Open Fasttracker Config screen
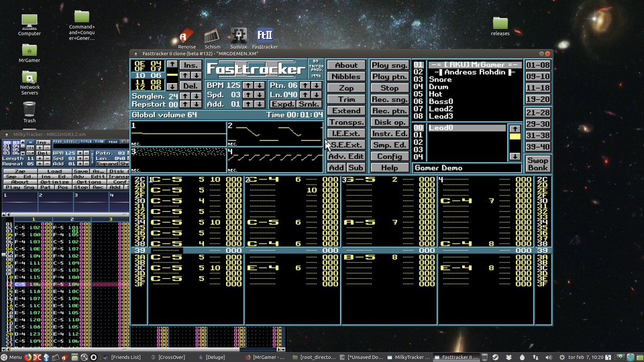 click(390, 156)
